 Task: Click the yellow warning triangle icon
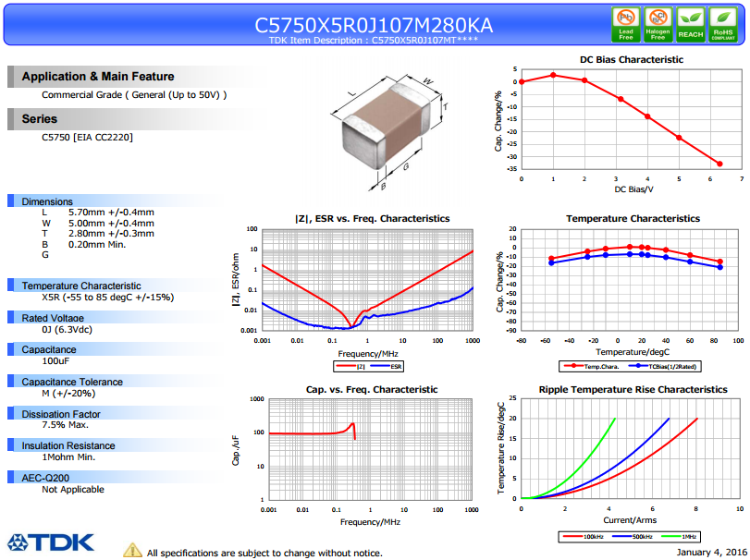point(132,550)
